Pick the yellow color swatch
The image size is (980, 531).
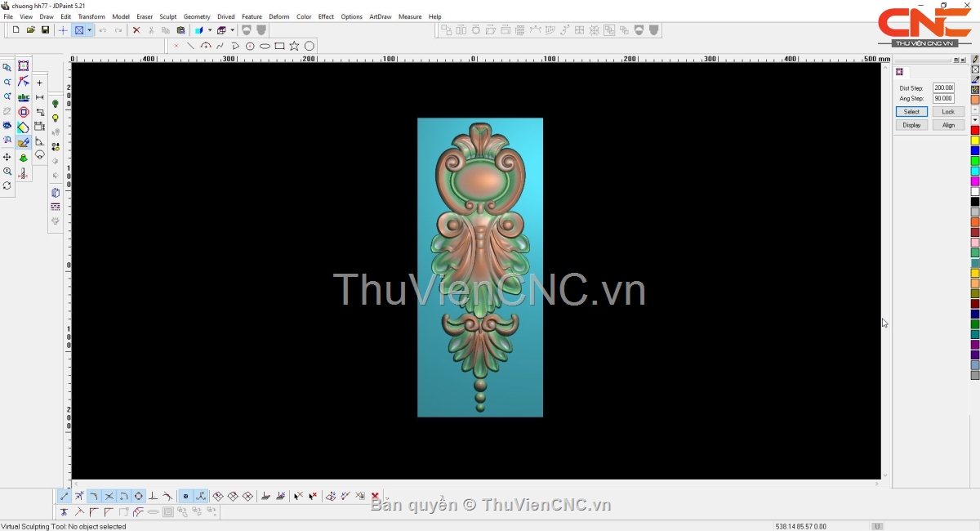click(975, 141)
